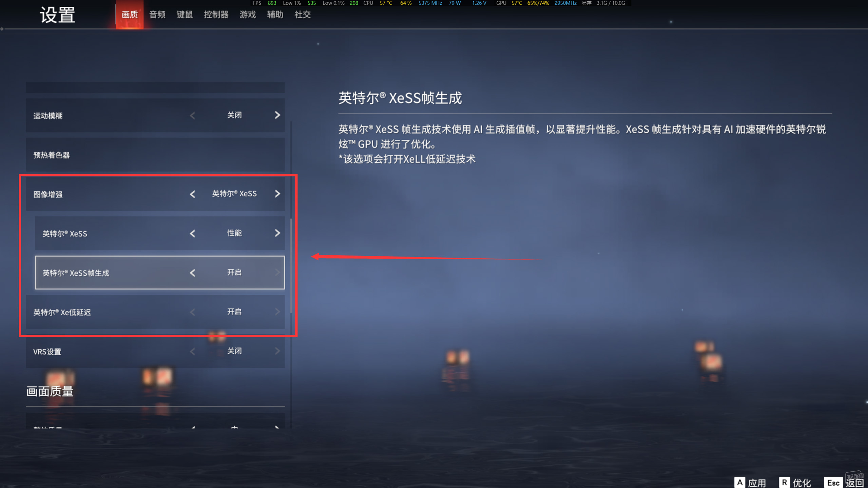Select the 预热着色器 row
The width and height of the screenshot is (868, 488).
click(155, 155)
